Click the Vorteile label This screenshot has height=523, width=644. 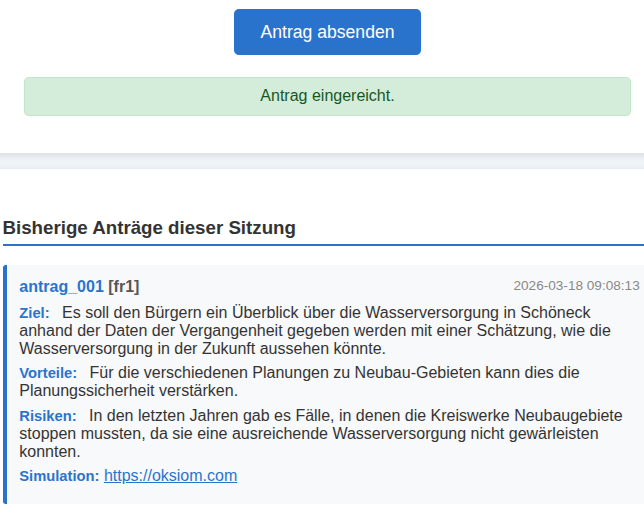[x=48, y=373]
